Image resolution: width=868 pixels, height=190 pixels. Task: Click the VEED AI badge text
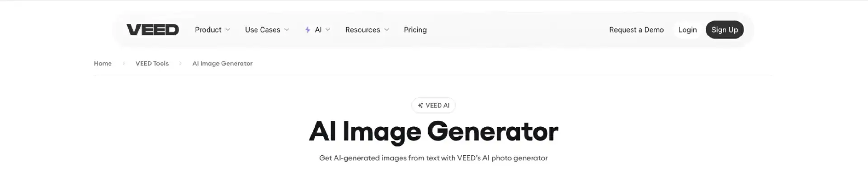[x=437, y=106]
